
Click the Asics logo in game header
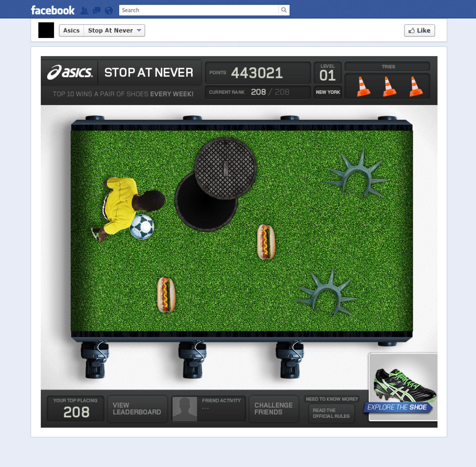pos(70,72)
